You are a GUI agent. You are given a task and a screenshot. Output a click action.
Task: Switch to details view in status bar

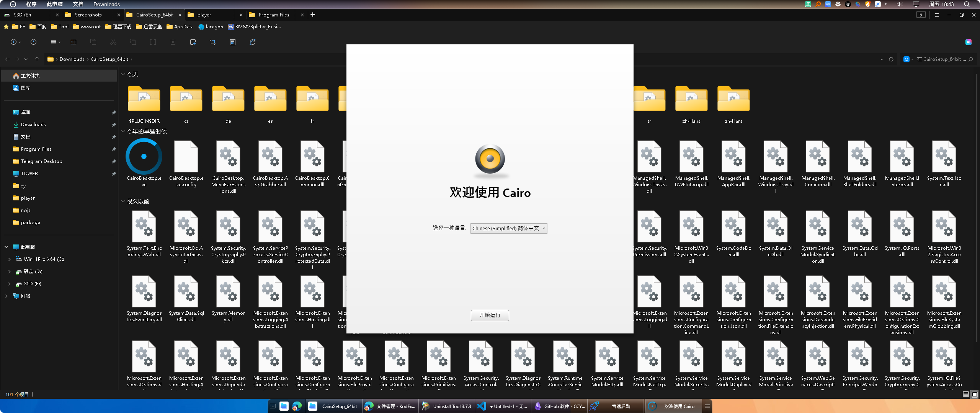[x=965, y=394]
